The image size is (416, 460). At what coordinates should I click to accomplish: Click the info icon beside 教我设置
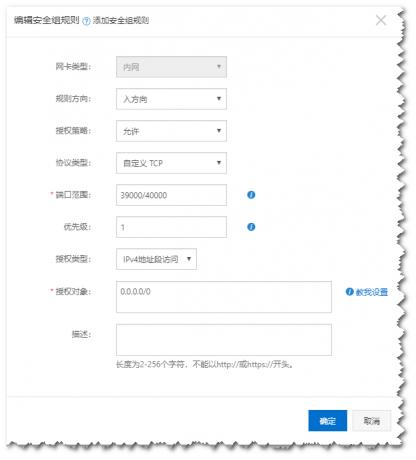(349, 292)
